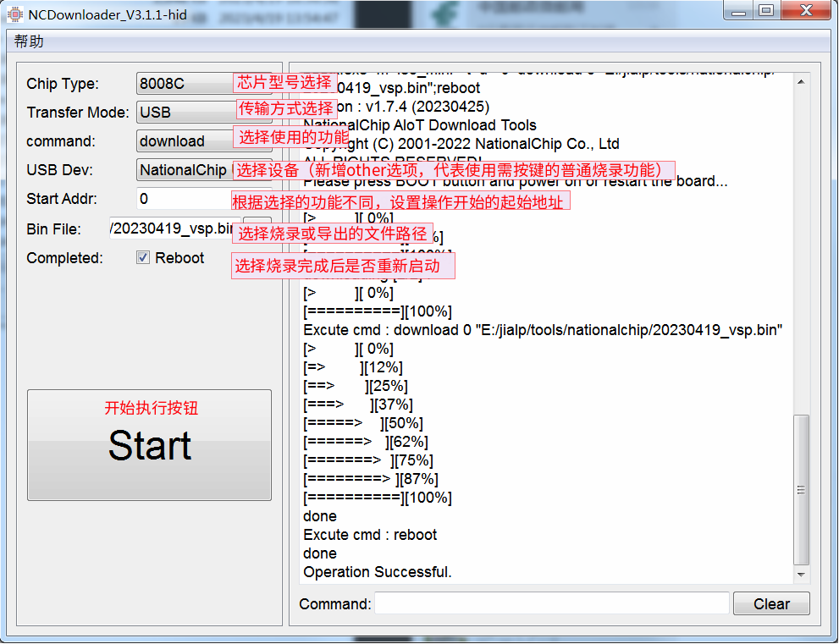839x644 pixels.
Task: Click the 'Operation Successful.' log line
Action: pos(378,572)
